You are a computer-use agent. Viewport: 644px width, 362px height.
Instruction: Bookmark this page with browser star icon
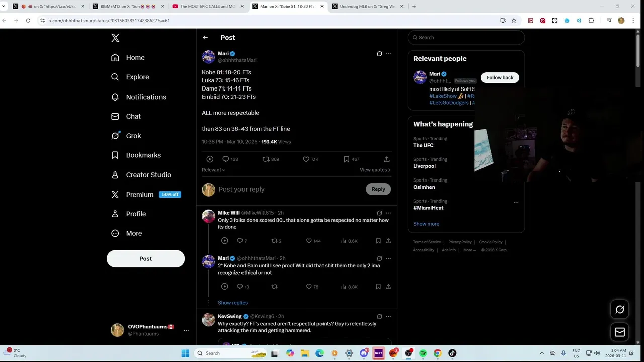(514, 21)
